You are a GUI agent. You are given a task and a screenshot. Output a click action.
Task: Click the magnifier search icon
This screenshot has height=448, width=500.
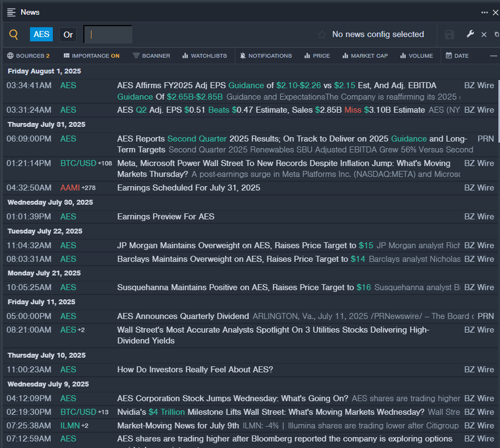point(14,34)
